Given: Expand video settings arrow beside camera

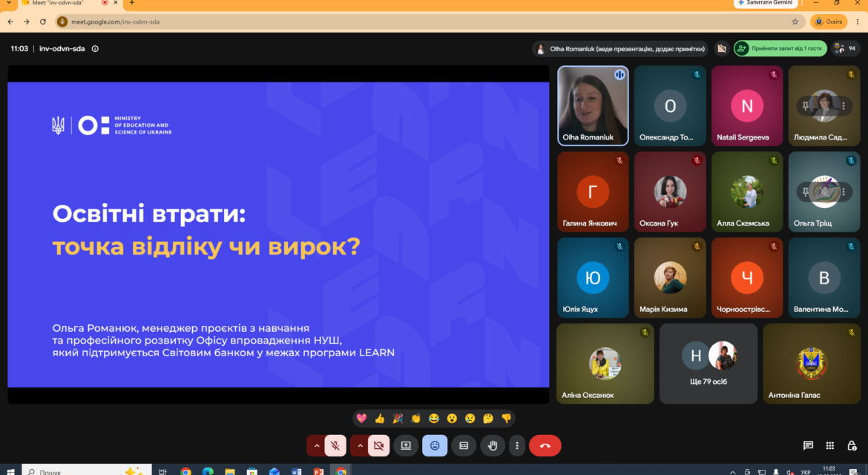Looking at the screenshot, I should tap(360, 445).
